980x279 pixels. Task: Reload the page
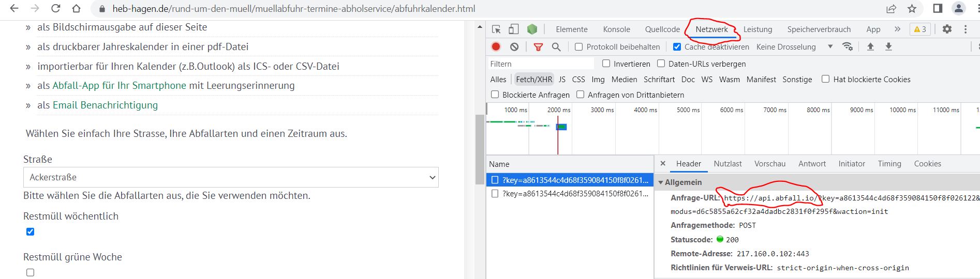coord(55,9)
